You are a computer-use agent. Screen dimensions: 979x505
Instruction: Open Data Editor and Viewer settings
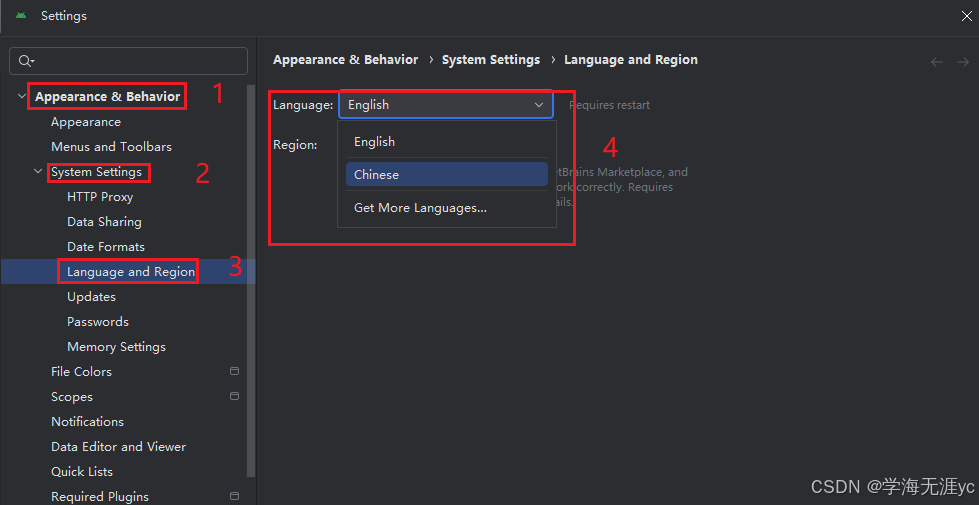pos(119,446)
